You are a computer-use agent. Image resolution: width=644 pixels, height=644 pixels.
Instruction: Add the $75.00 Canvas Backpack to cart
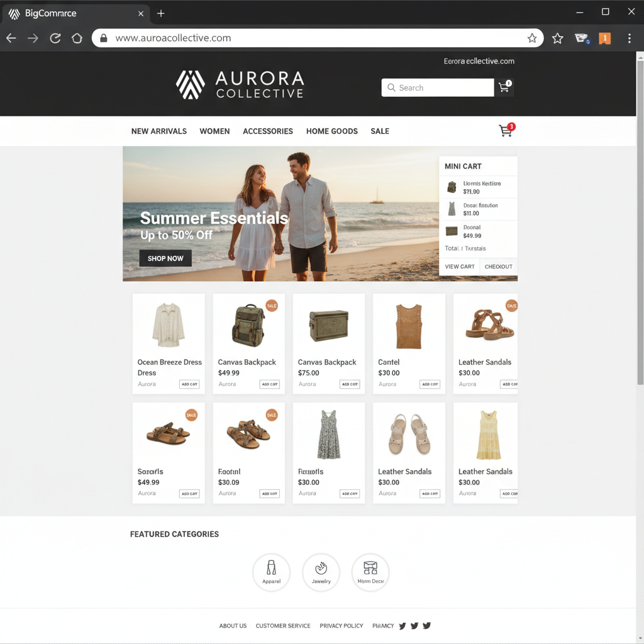(350, 384)
